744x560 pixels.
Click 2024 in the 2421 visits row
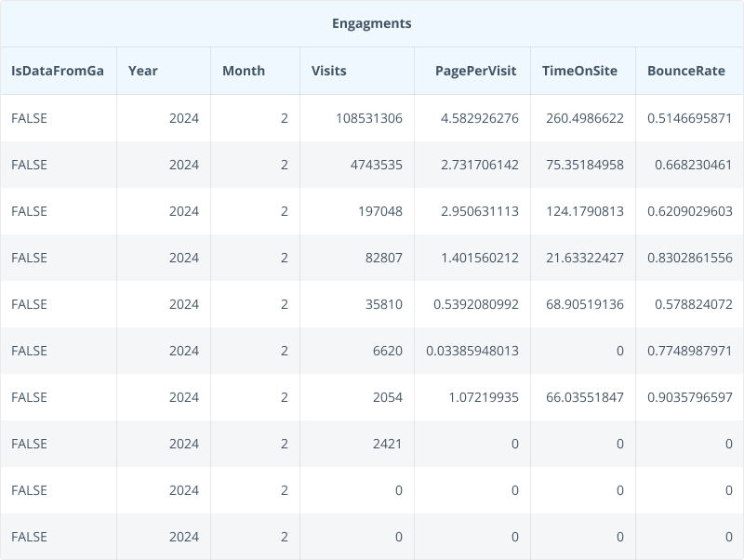[x=184, y=444]
